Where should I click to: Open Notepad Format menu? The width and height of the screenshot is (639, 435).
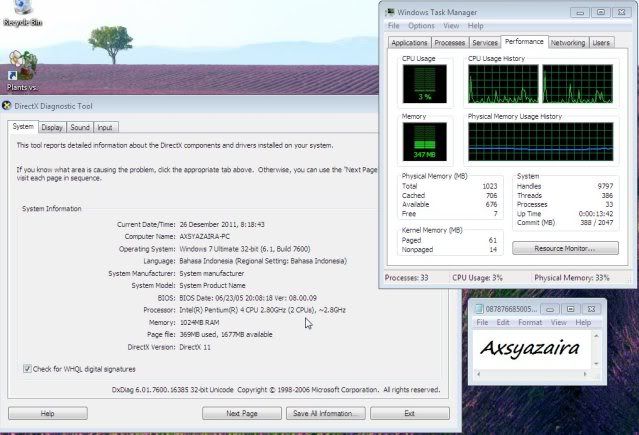pyautogui.click(x=530, y=322)
